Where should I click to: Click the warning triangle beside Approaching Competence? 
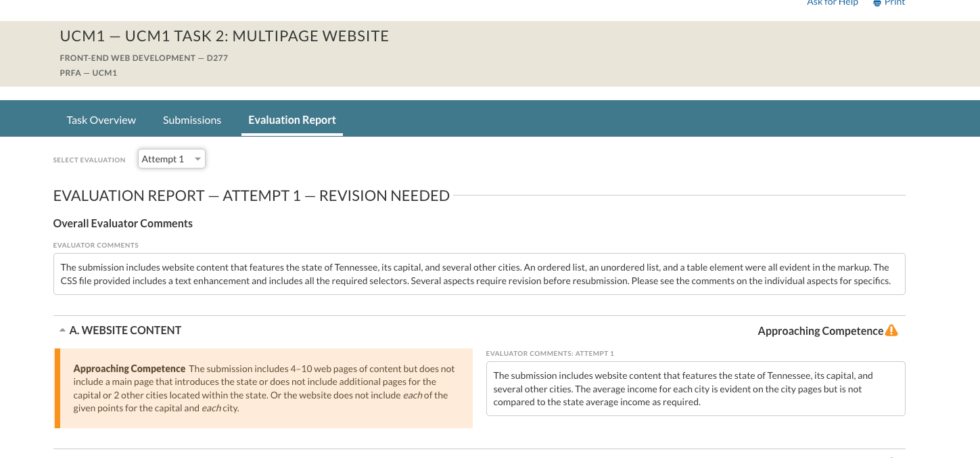pos(891,330)
